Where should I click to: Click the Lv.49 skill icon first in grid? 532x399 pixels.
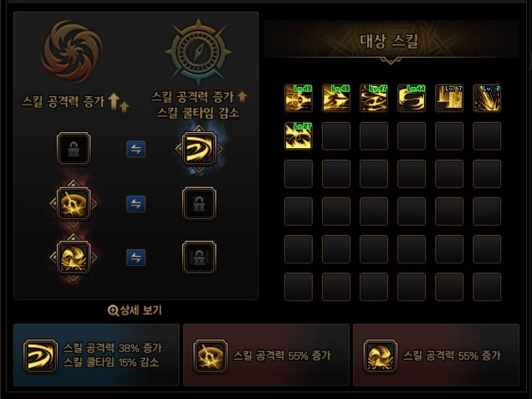tap(299, 98)
